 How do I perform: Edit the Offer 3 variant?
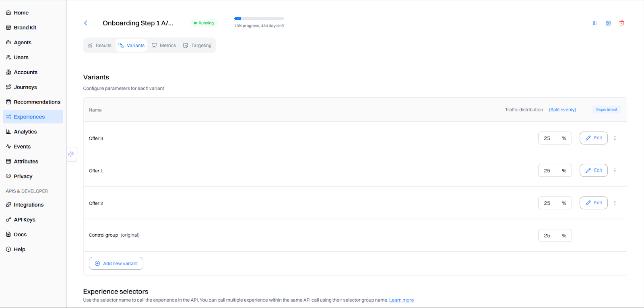pos(594,138)
